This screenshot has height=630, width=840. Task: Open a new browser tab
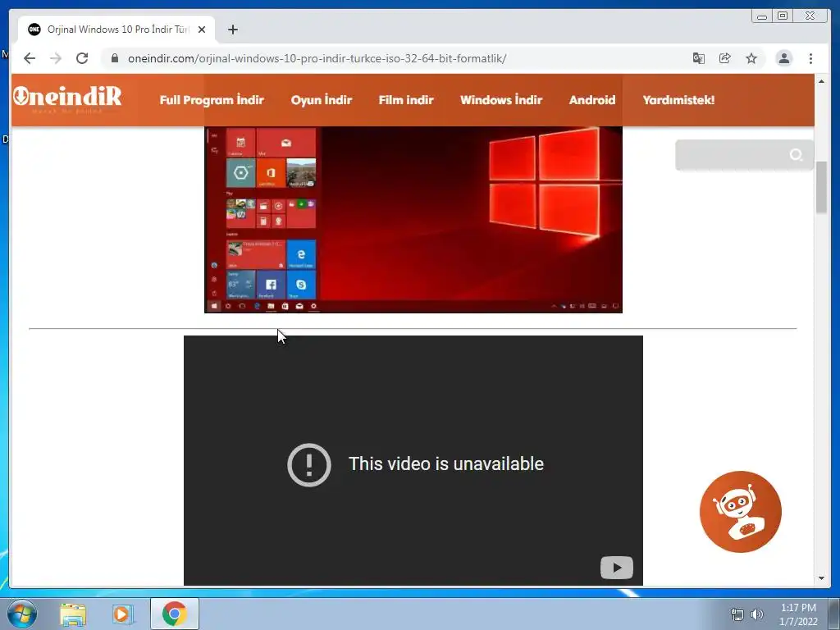pos(232,30)
